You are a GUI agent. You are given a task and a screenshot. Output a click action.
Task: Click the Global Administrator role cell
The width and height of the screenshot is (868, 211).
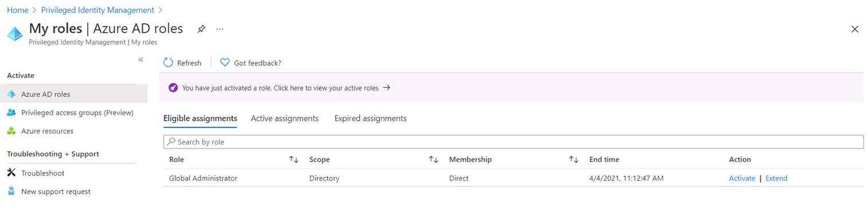[x=203, y=178]
